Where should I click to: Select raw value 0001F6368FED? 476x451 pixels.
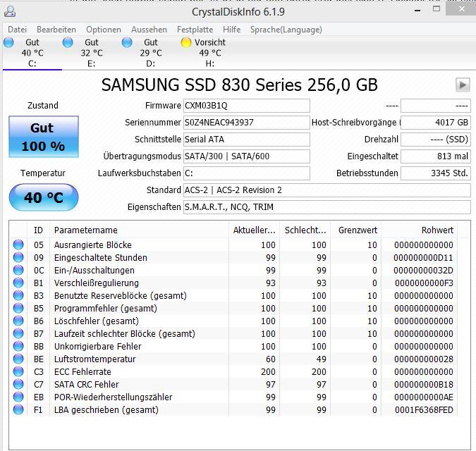[424, 410]
